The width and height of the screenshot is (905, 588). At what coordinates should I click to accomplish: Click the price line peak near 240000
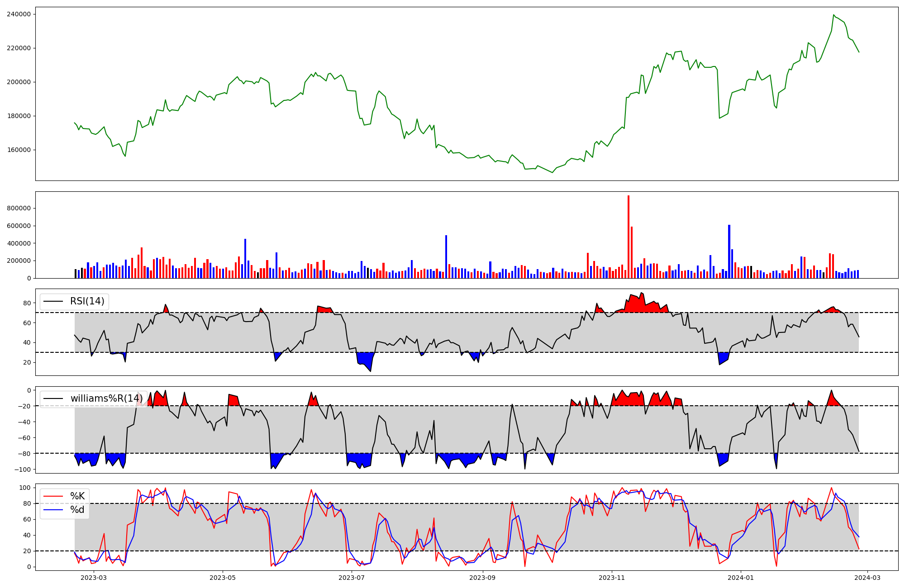[834, 15]
